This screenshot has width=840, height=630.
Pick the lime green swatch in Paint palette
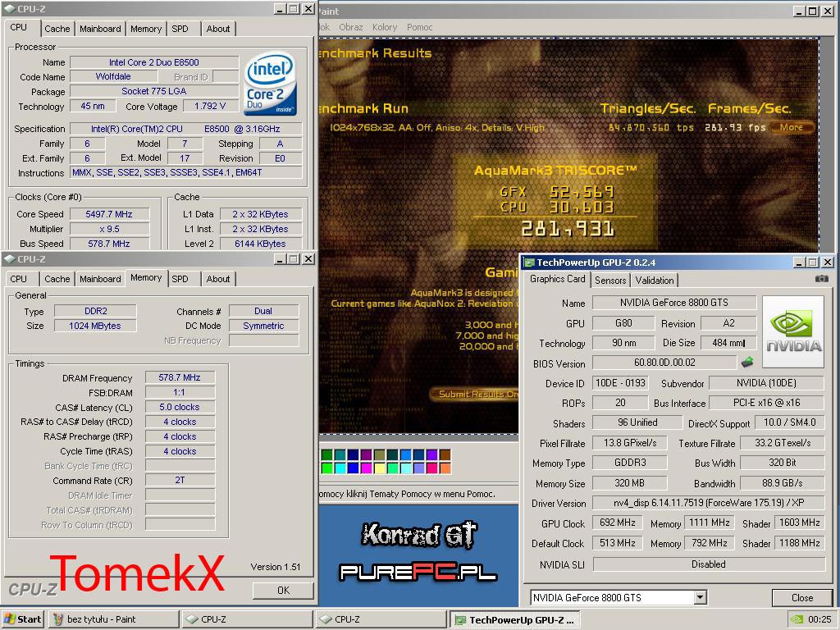(x=326, y=468)
